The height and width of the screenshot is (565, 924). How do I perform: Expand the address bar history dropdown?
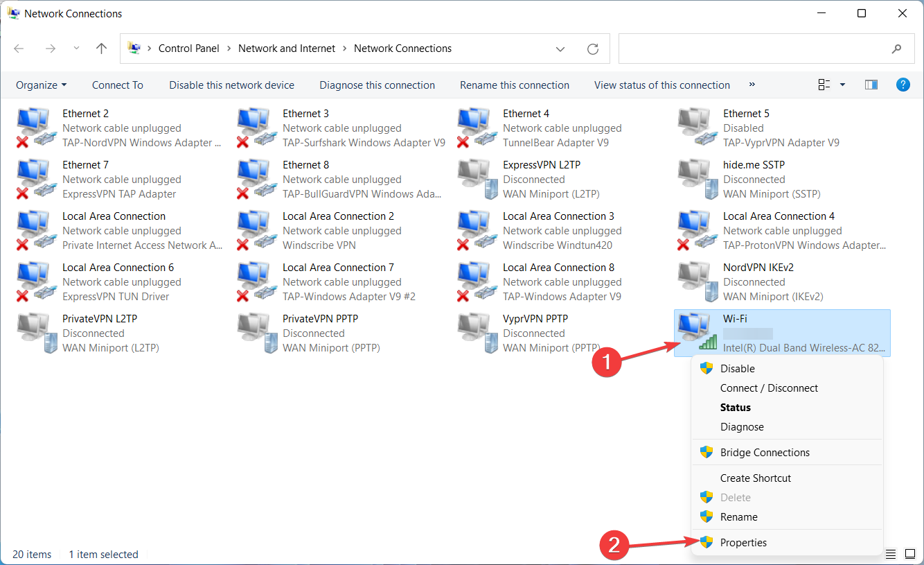[560, 49]
